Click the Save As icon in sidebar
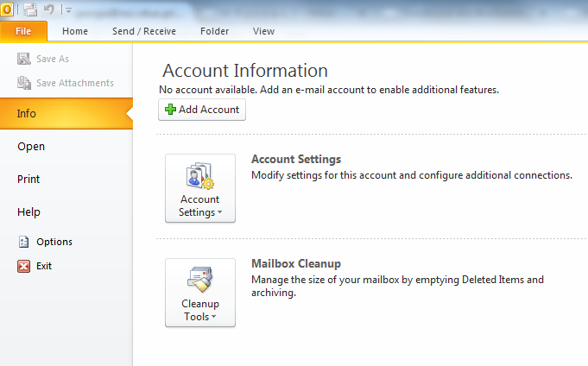 pos(24,59)
